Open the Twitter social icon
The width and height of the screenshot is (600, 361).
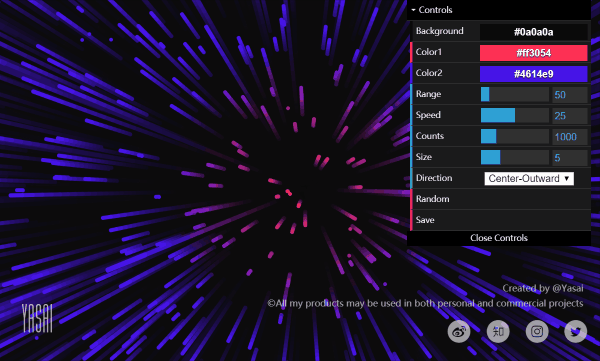576,331
